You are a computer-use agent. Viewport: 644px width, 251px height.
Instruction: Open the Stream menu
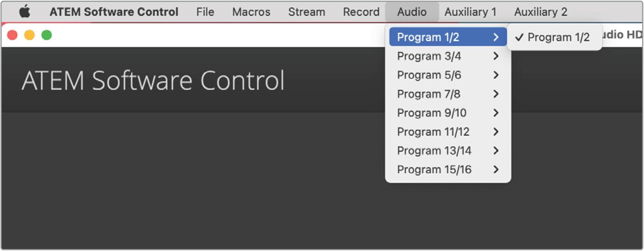(x=306, y=12)
